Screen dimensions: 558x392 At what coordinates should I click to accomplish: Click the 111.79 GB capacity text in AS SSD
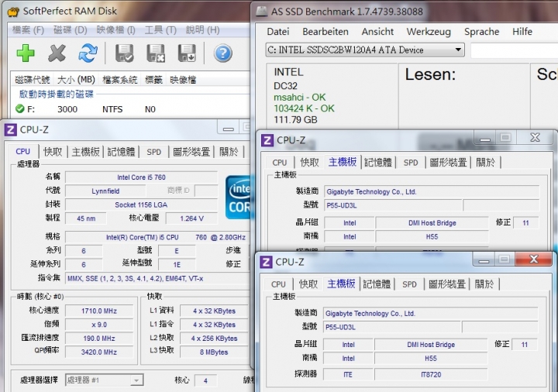[295, 120]
